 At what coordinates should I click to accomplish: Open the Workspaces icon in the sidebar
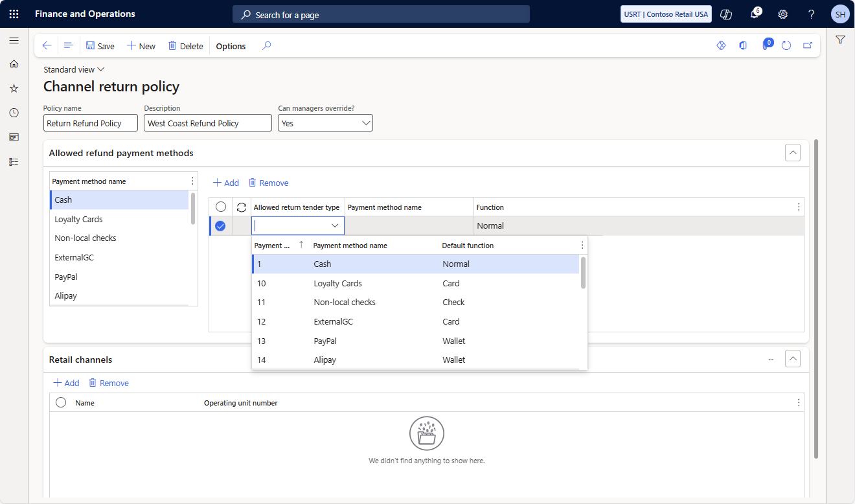click(14, 137)
